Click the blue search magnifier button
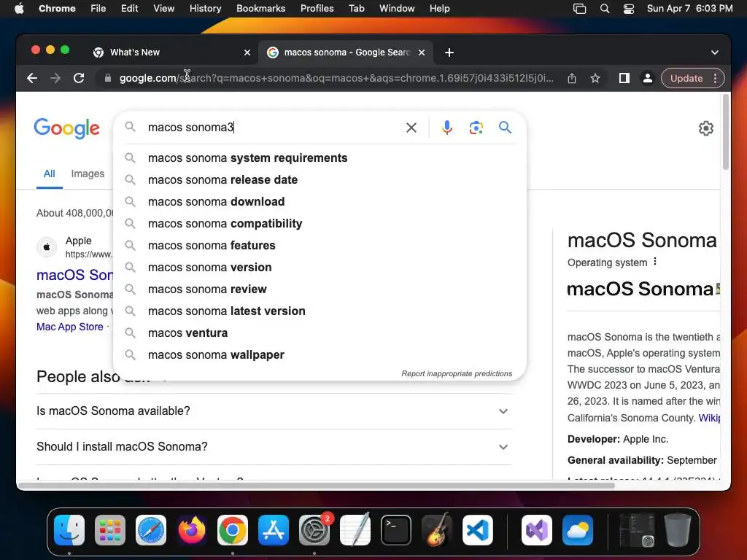Screen dimensions: 747x560 (x=505, y=128)
